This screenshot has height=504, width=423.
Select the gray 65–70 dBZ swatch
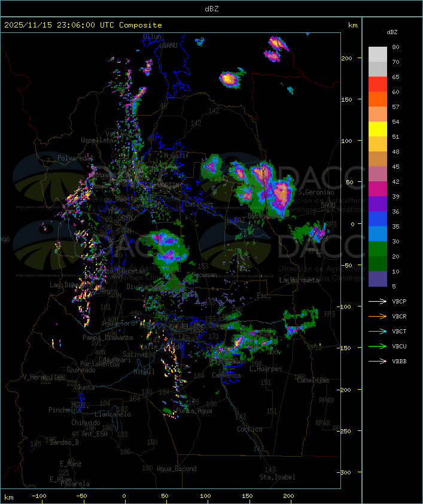coord(378,69)
